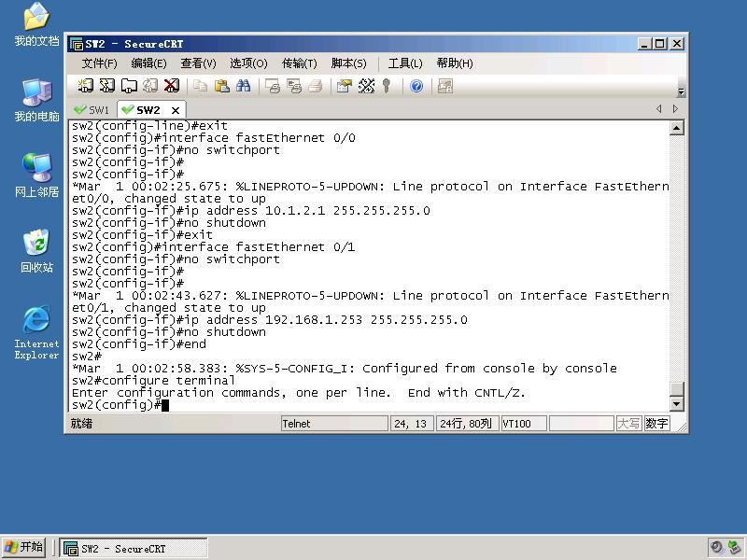
Task: Click the SecureCRT title bar icon
Action: pos(77,44)
